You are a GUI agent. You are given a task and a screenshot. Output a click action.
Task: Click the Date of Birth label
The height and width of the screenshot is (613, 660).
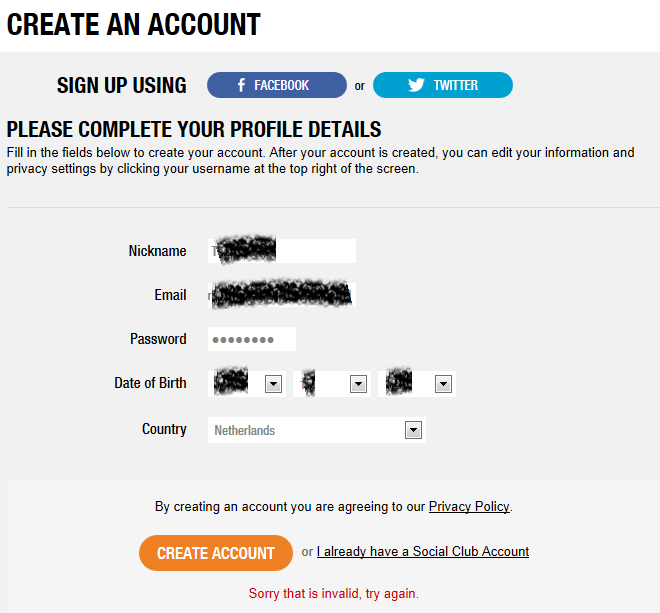[x=150, y=383]
